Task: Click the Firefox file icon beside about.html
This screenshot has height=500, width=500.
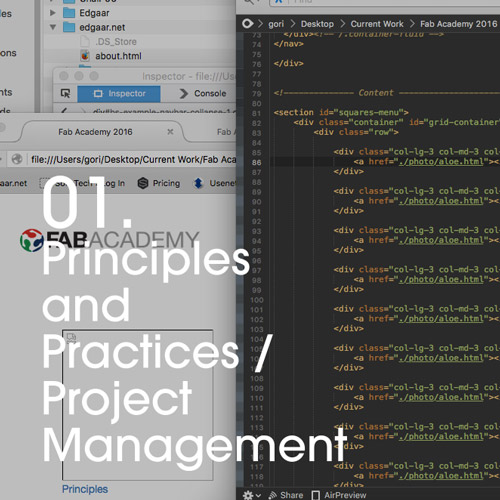Action: (x=85, y=56)
